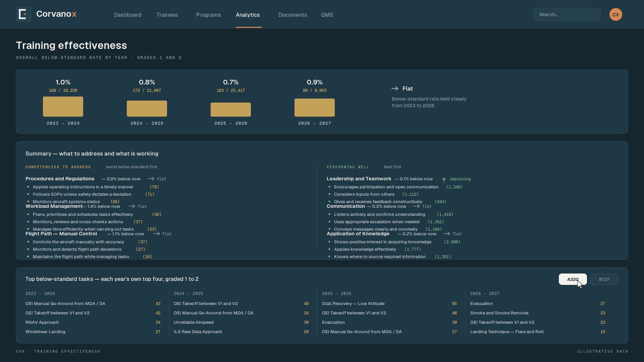Screen dimensions: 644x362
Task: Click the '163 / 23,417' count
Action: (231, 91)
